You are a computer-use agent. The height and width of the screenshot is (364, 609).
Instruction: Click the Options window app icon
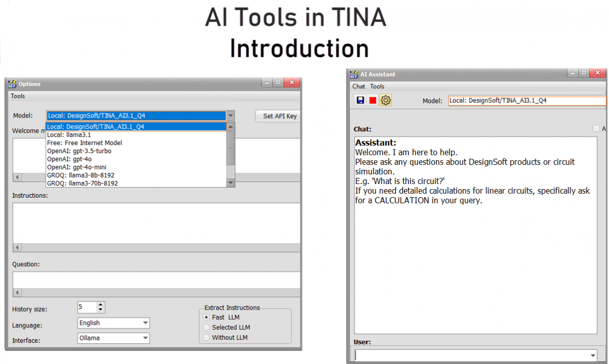13,84
